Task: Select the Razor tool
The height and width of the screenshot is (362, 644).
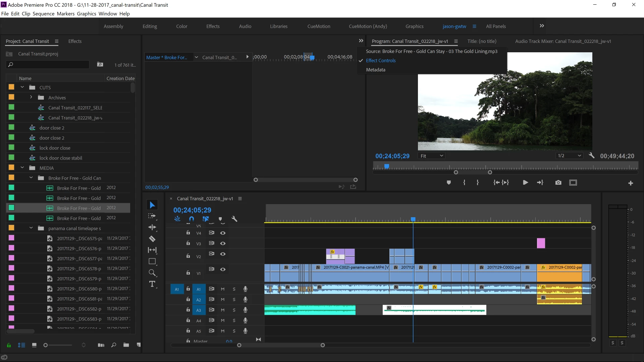Action: [x=152, y=239]
